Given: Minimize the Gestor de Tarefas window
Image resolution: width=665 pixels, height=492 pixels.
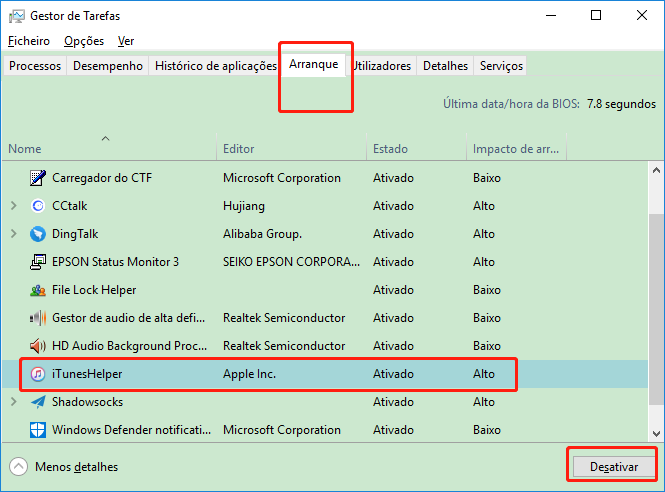Looking at the screenshot, I should [x=551, y=15].
